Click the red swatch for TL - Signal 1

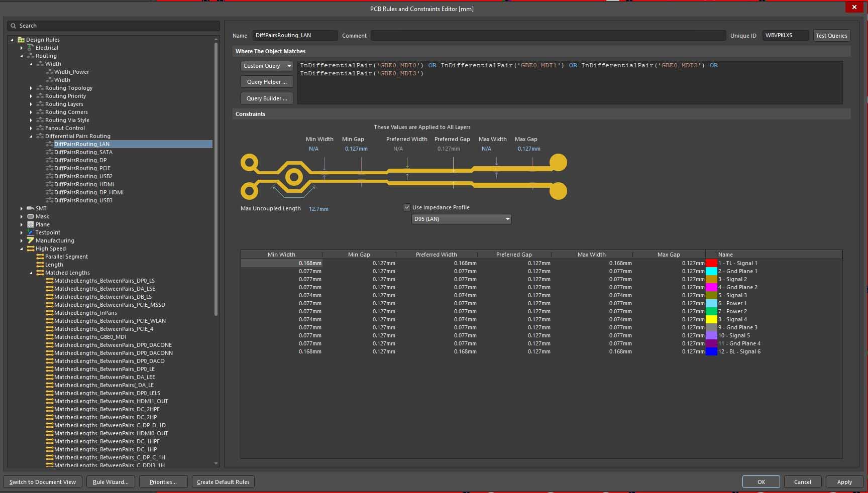point(711,263)
